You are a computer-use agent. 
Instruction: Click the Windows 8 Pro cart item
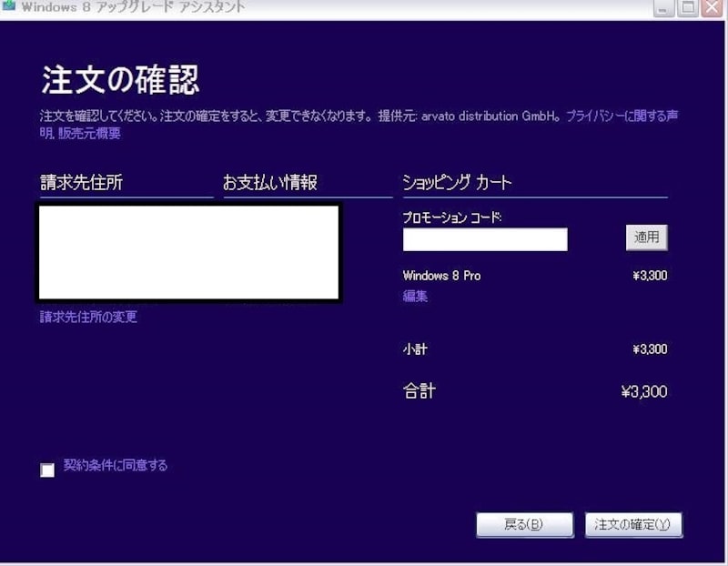(441, 276)
